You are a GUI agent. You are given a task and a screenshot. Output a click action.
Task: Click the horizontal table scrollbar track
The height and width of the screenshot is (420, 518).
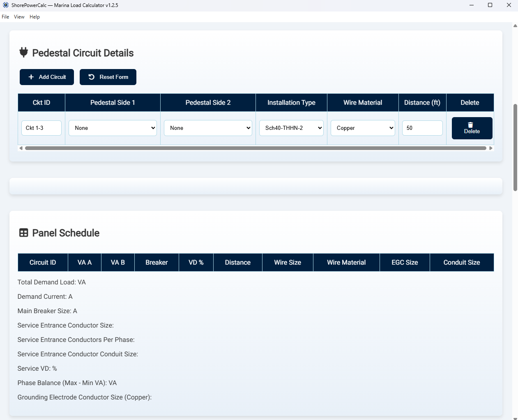click(256, 148)
